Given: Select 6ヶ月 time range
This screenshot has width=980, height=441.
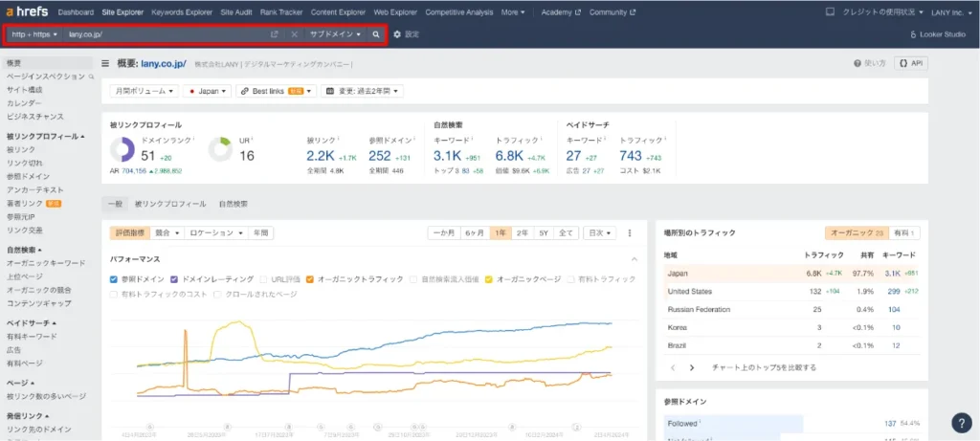Looking at the screenshot, I should 475,233.
